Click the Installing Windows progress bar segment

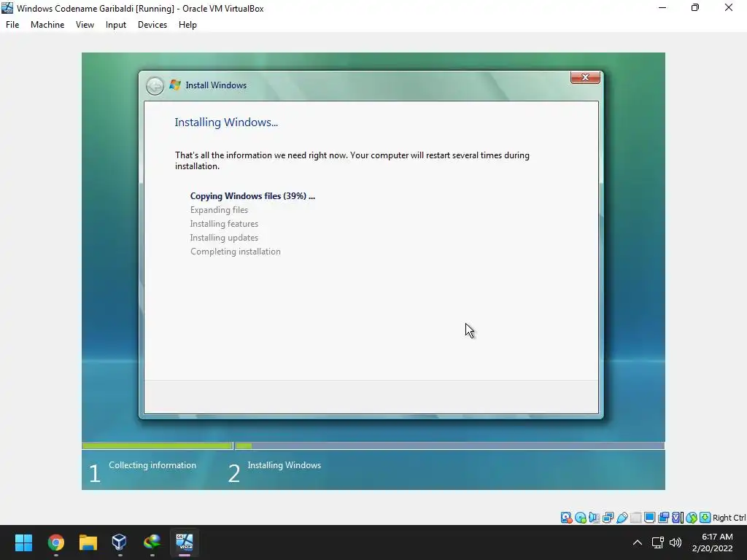pyautogui.click(x=449, y=446)
